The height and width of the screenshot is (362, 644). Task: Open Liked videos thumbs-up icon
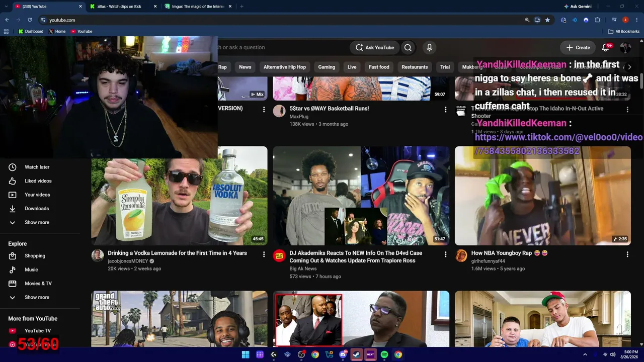tap(13, 181)
